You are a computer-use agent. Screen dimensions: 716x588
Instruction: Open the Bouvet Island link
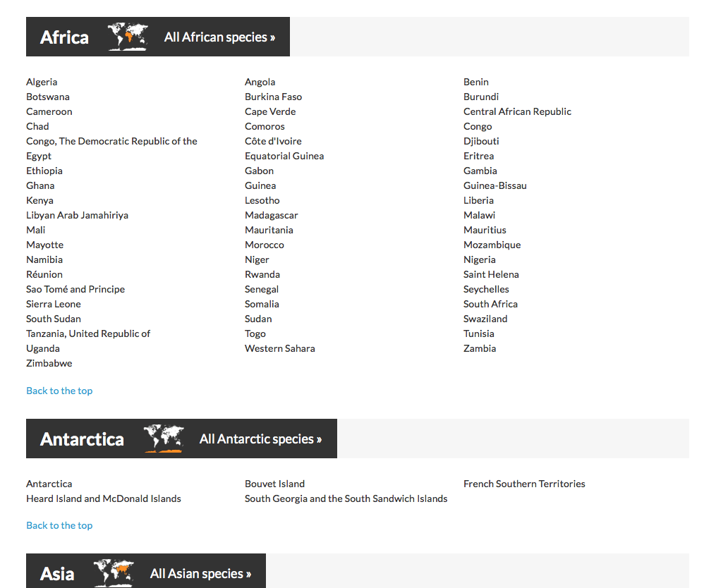click(x=274, y=484)
